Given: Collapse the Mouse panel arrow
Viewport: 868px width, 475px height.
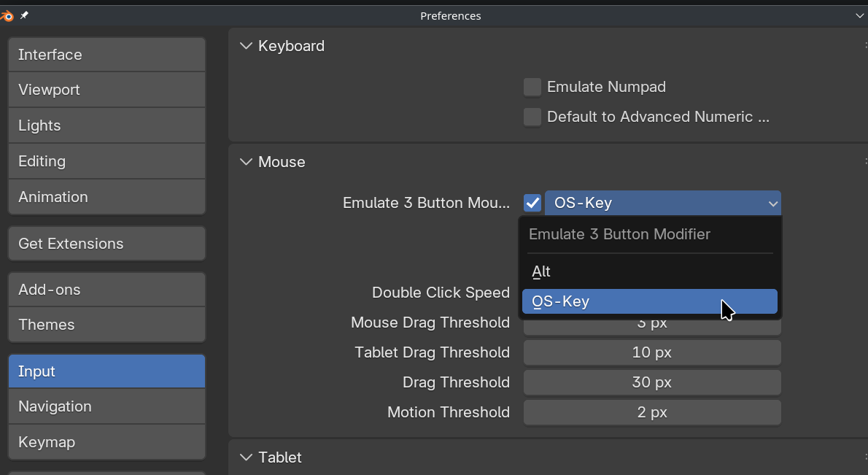Looking at the screenshot, I should (246, 162).
